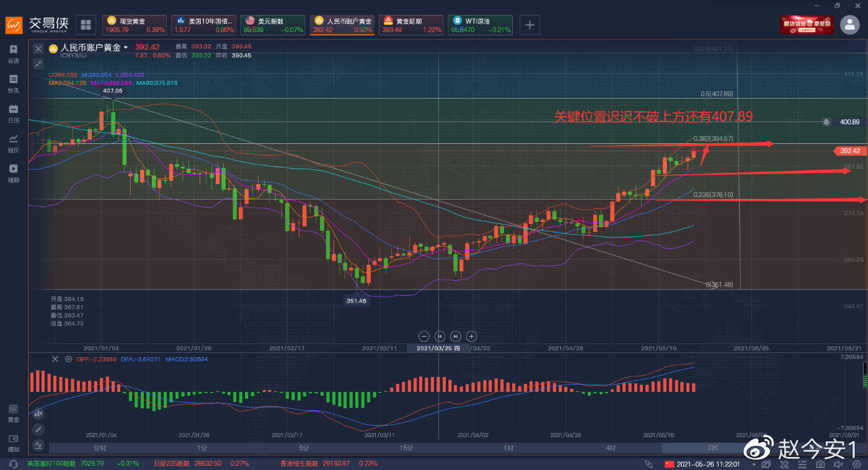Switch to WTI原油 instrument tab
The height and width of the screenshot is (470, 868).
[480, 25]
